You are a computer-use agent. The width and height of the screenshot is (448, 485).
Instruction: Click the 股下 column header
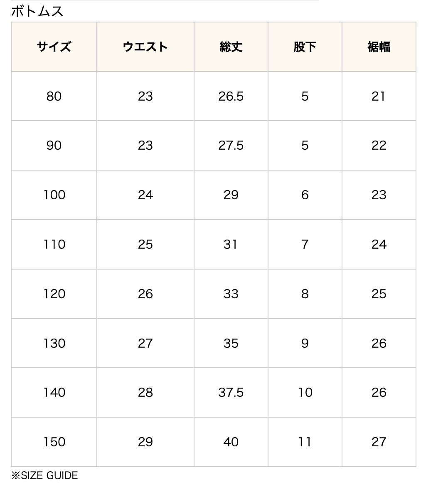click(305, 47)
